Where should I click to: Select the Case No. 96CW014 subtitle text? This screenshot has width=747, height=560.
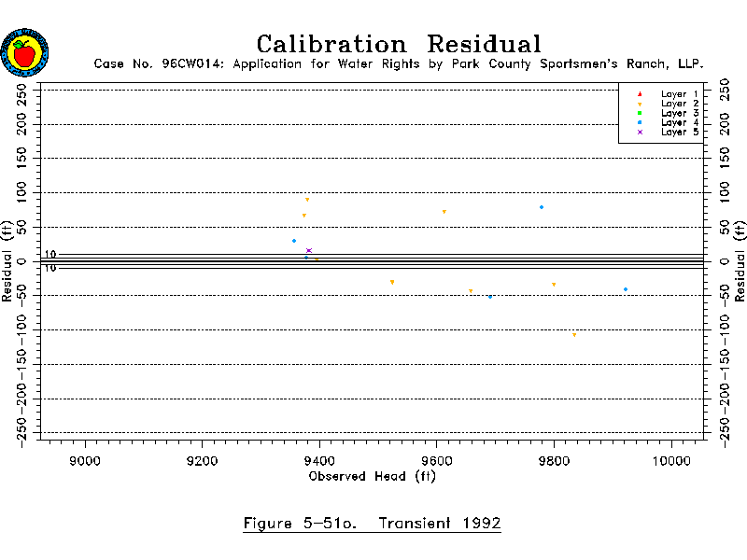[399, 64]
